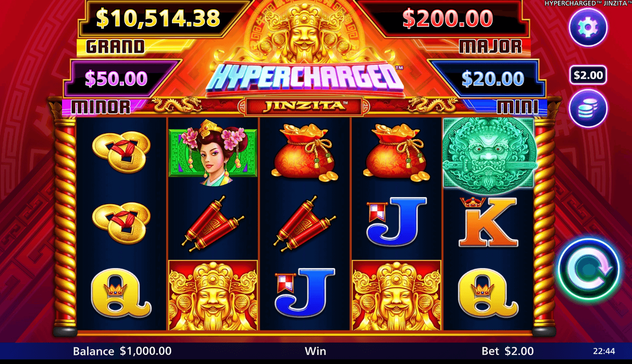Click the Major jackpot $200.00 display
Image resolution: width=632 pixels, height=364 pixels.
[447, 19]
